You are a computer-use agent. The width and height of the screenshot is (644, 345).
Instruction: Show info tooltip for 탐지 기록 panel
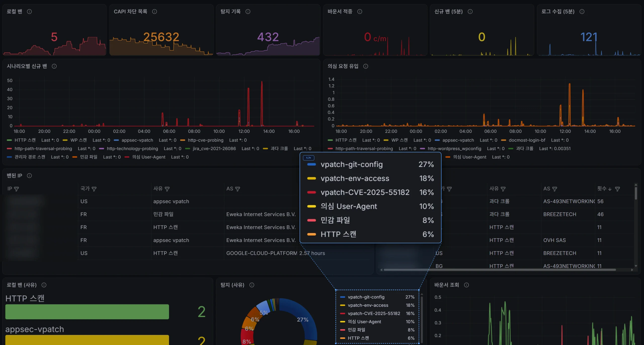(248, 12)
